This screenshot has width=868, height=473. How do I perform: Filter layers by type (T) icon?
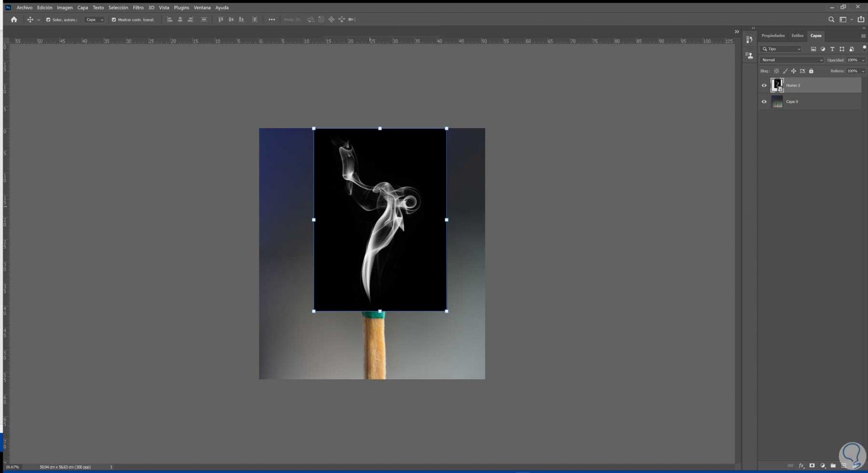coord(832,49)
